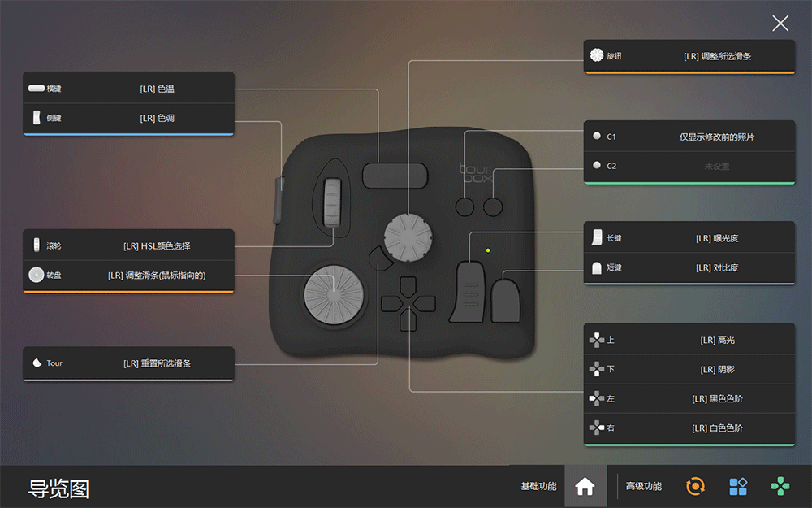Open the green D-pad advanced function
Screen dimensions: 812x508
pos(780,486)
